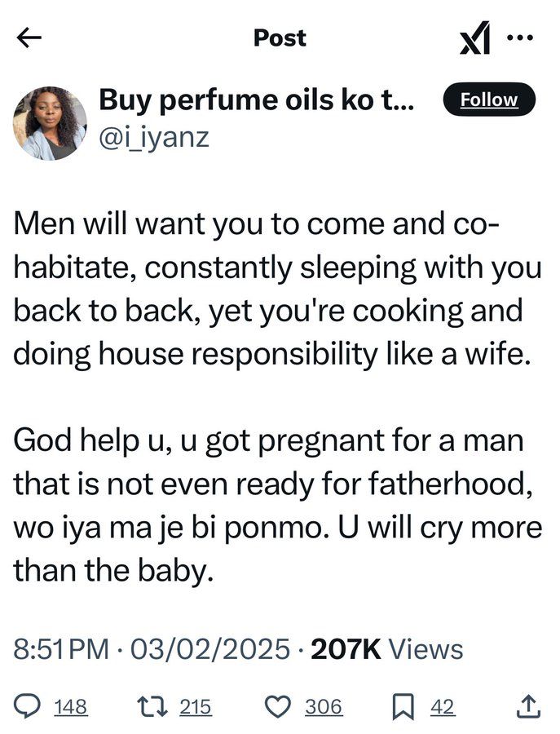
Task: Tap the Grok xAI icon
Action: tap(474, 39)
